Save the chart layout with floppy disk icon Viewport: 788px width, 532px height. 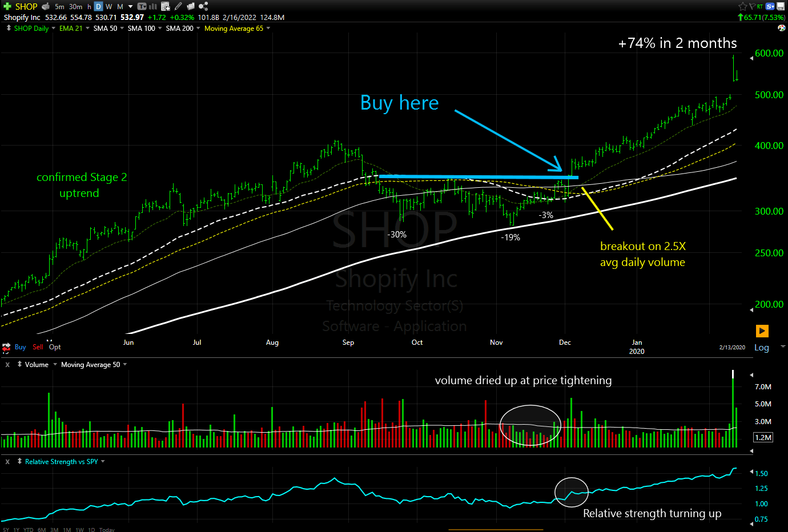point(781,6)
